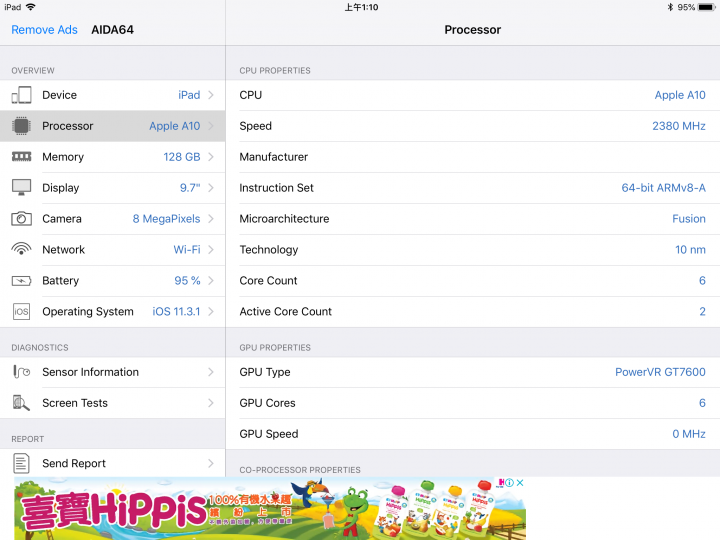Tap the iOS Operating System icon

tap(21, 311)
